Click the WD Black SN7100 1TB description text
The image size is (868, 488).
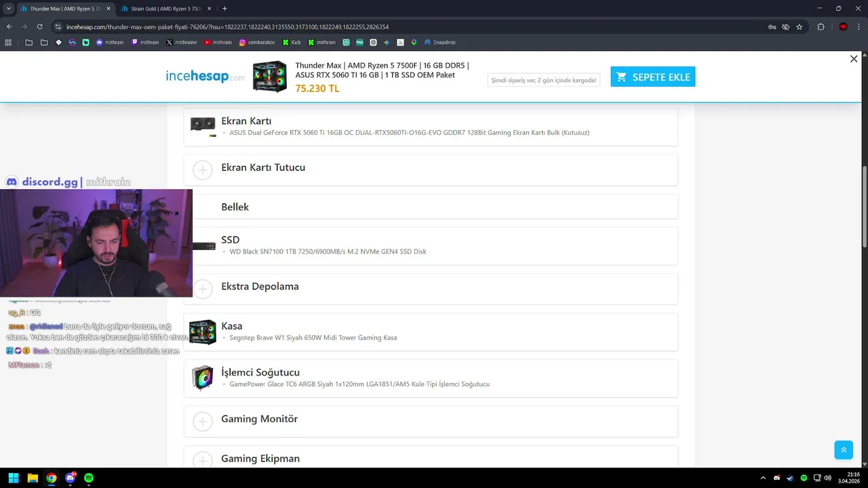click(328, 251)
